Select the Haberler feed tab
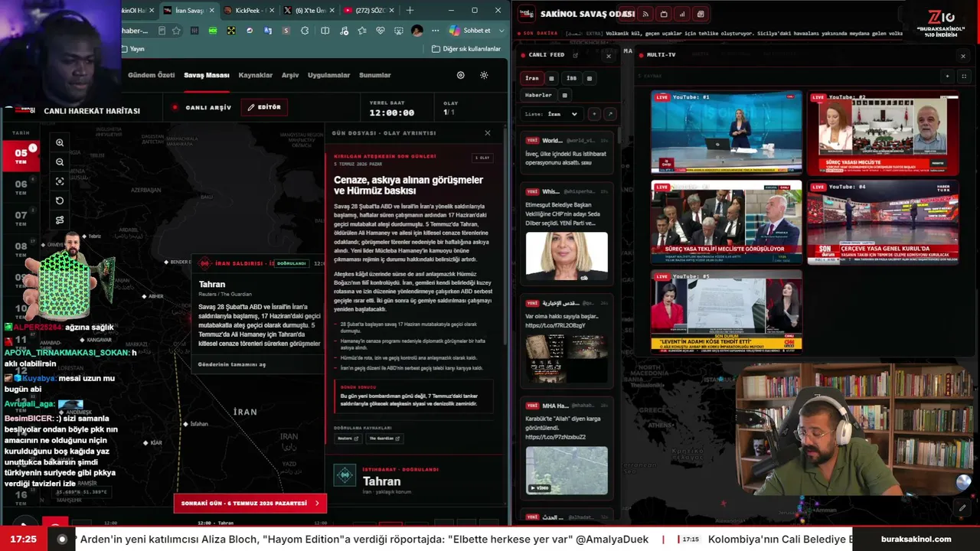The height and width of the screenshot is (551, 980). (538, 95)
